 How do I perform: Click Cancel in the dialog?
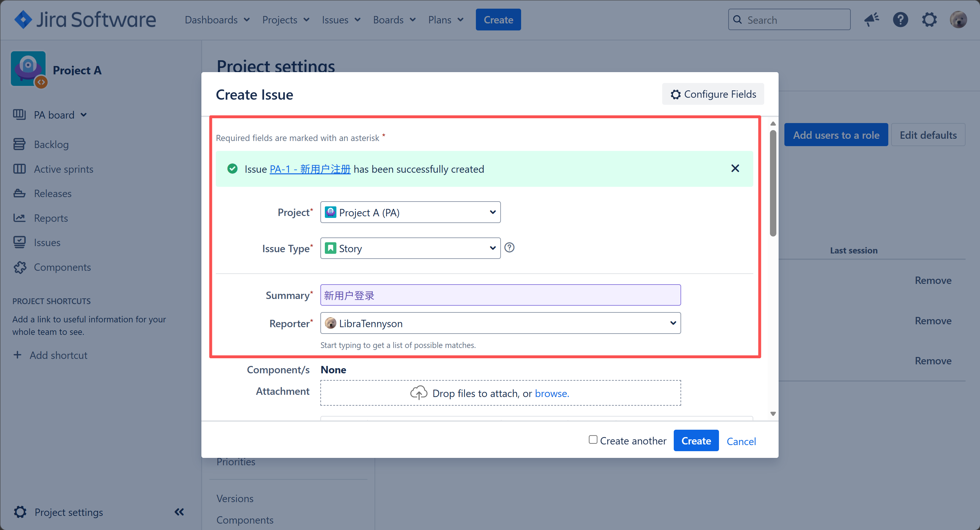(x=741, y=441)
